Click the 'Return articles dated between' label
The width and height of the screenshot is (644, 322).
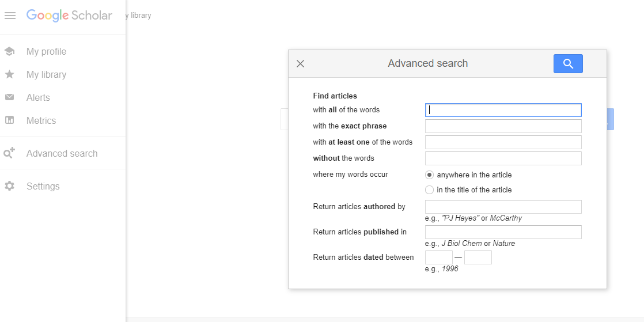(x=363, y=257)
